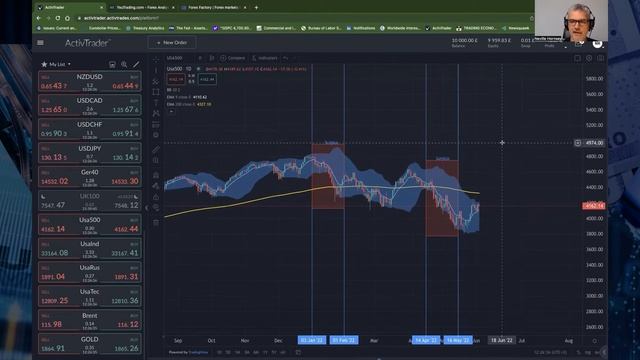Delete all drawings with trash icon
This screenshot has height=360, width=640.
click(156, 222)
